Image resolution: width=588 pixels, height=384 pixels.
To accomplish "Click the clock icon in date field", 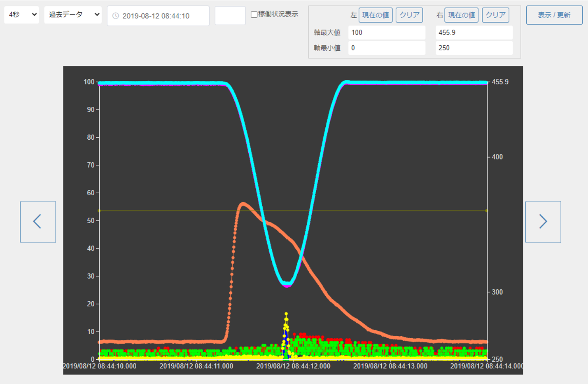I will [116, 16].
